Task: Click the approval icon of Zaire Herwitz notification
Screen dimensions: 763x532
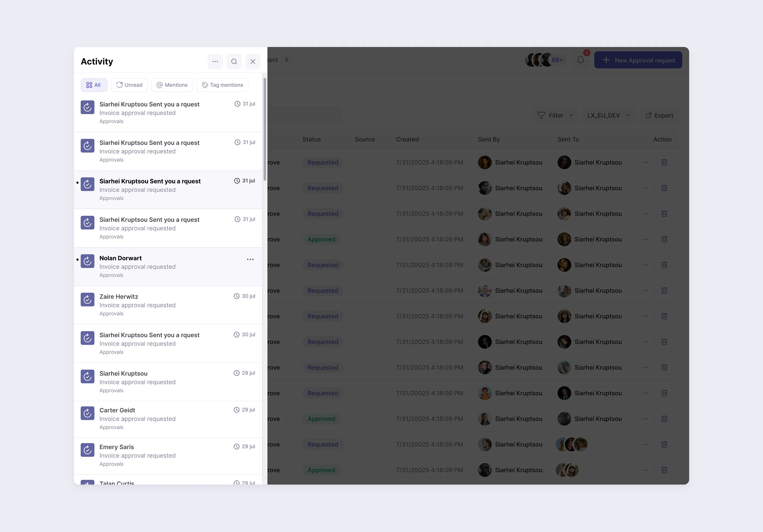Action: [87, 300]
